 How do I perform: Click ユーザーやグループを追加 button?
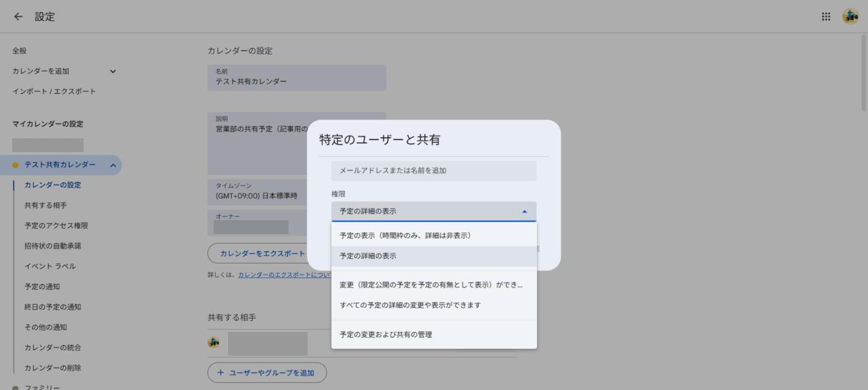(267, 372)
